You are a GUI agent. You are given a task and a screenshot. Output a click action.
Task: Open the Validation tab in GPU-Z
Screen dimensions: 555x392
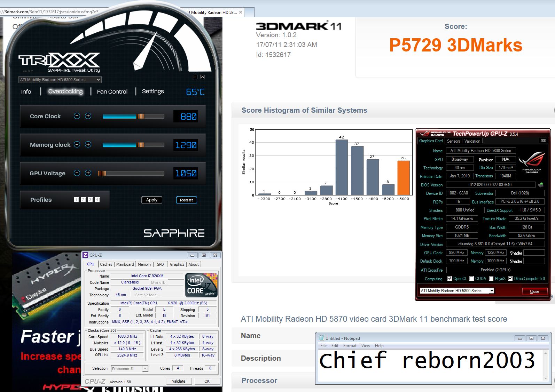pos(472,141)
